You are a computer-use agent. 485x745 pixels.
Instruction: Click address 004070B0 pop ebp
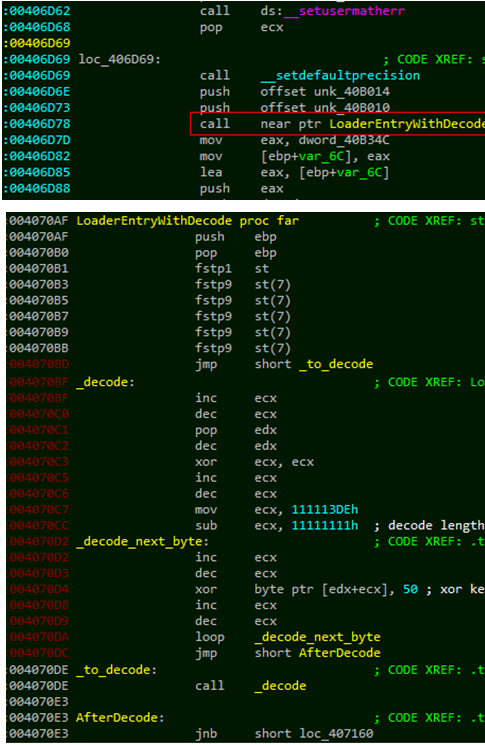tap(38, 253)
